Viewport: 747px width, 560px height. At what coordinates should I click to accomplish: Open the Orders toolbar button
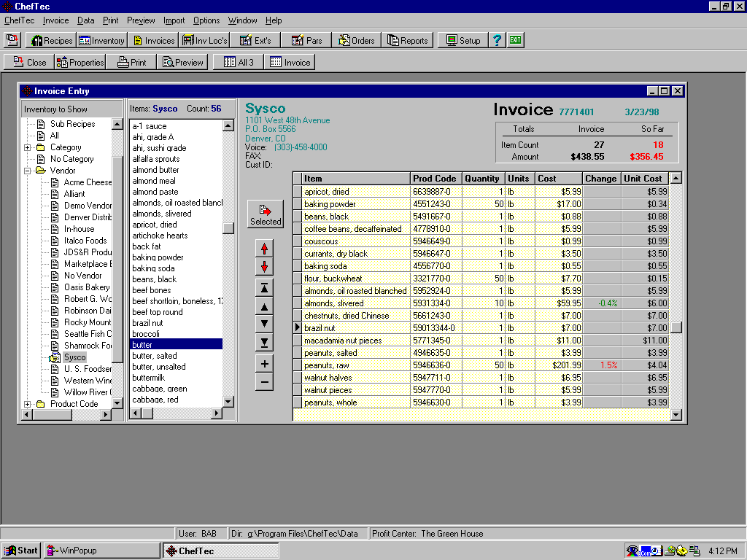tap(356, 41)
